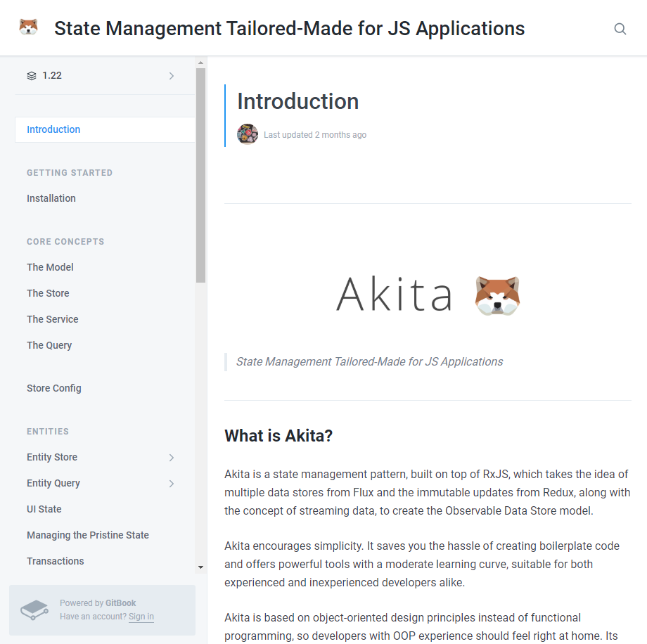Click sidebar scrollbar down arrow
This screenshot has width=647, height=644.
[200, 567]
